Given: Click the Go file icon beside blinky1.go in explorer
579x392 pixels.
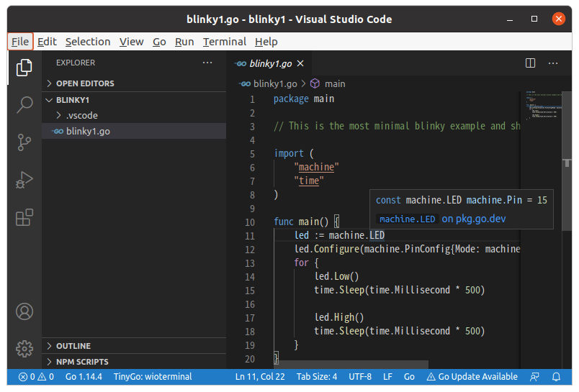Looking at the screenshot, I should pos(57,132).
